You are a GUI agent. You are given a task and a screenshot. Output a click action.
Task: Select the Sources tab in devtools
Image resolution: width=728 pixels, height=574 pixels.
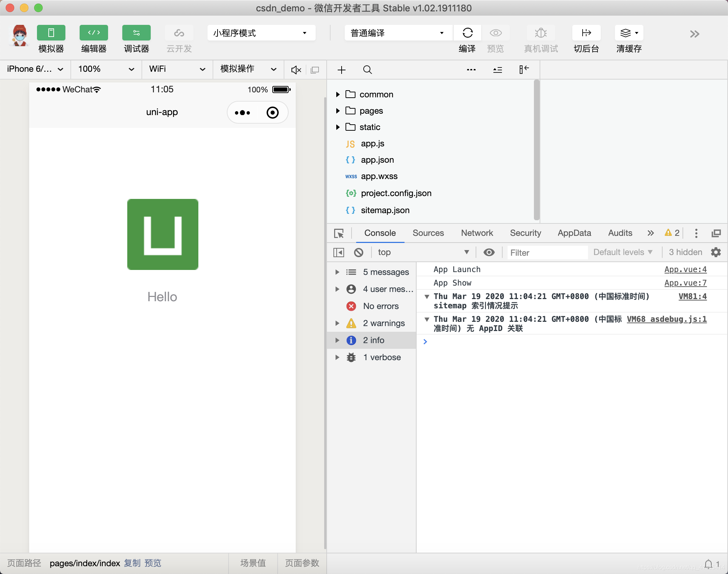[x=428, y=233]
